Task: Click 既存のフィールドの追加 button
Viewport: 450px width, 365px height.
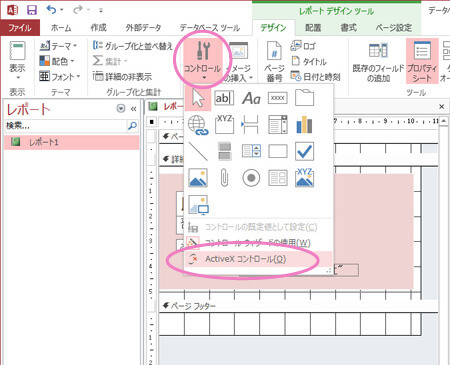Action: point(378,61)
